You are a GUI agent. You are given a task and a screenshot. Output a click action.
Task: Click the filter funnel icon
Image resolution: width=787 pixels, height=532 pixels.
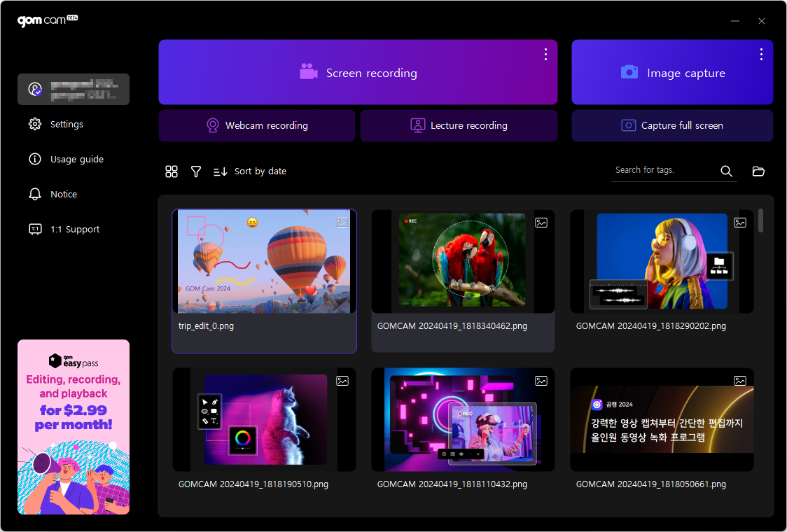tap(196, 171)
